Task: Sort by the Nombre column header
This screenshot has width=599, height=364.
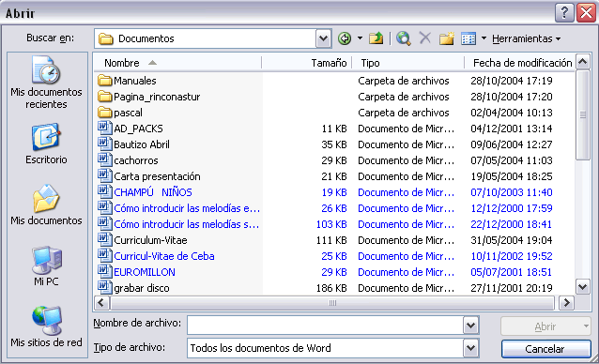Action: click(177, 63)
